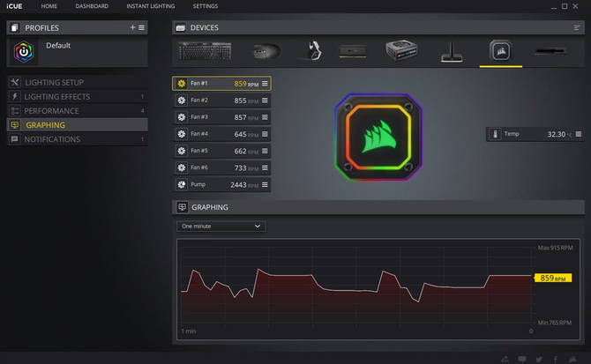This screenshot has height=364, width=591.
Task: Select the keyboard device thumbnail
Action: pyautogui.click(x=205, y=51)
